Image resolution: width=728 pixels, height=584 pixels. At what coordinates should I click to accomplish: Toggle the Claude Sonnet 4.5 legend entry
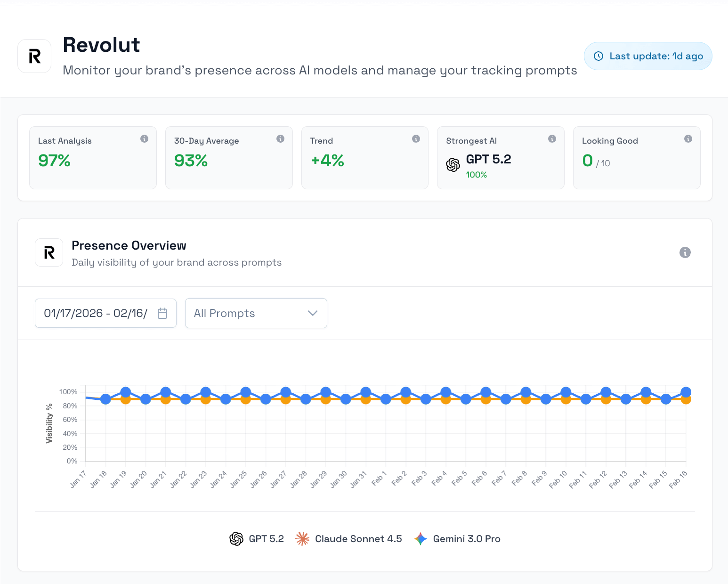pyautogui.click(x=349, y=539)
